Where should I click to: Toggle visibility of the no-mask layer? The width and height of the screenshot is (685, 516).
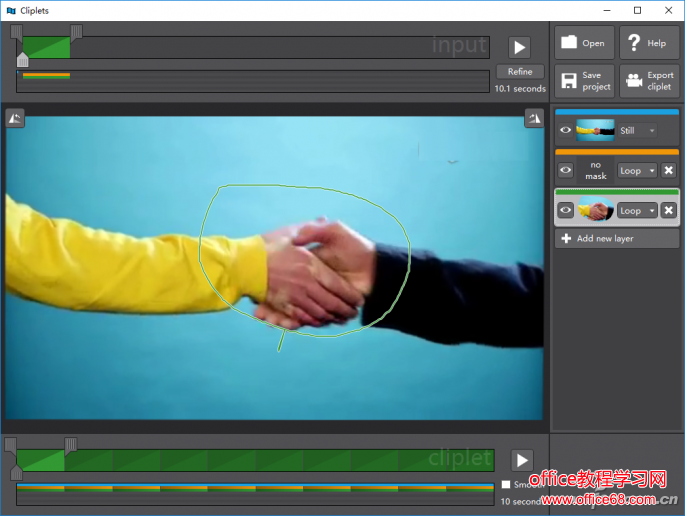[566, 171]
